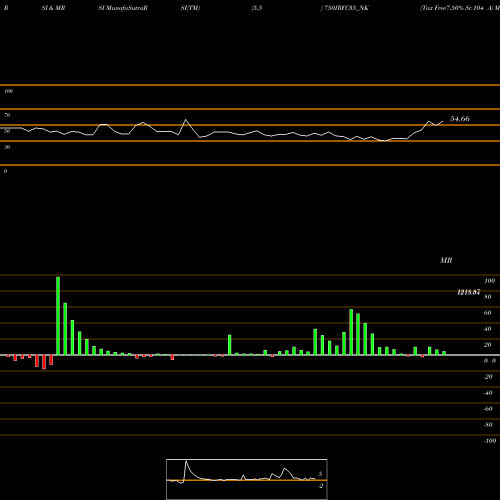Click the '(5,5' parameter text in header

coord(257,8)
